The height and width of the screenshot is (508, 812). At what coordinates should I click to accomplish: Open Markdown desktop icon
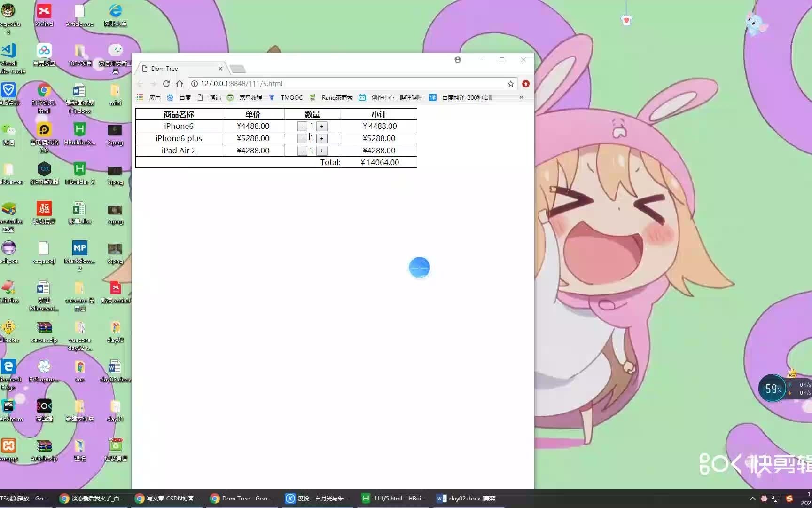[x=80, y=256]
